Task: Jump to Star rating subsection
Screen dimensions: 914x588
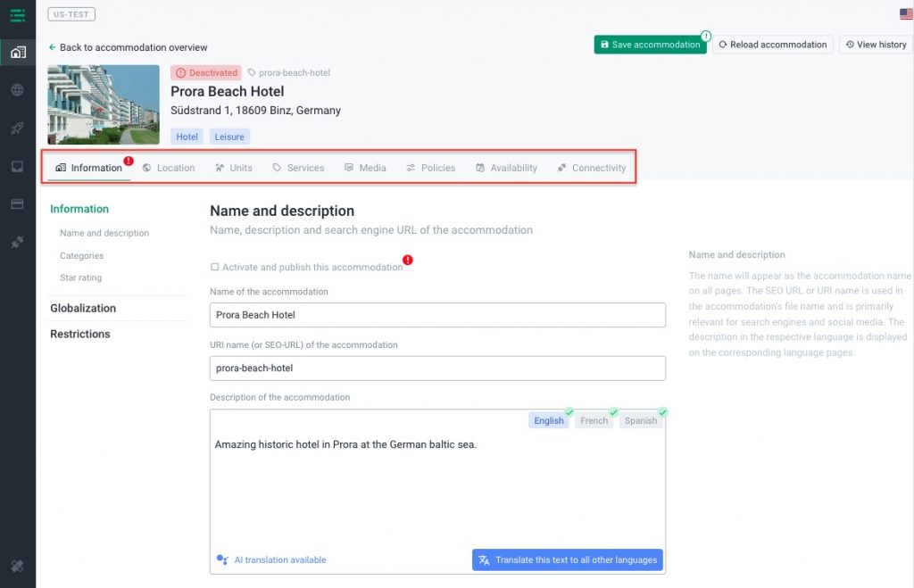Action: (80, 278)
